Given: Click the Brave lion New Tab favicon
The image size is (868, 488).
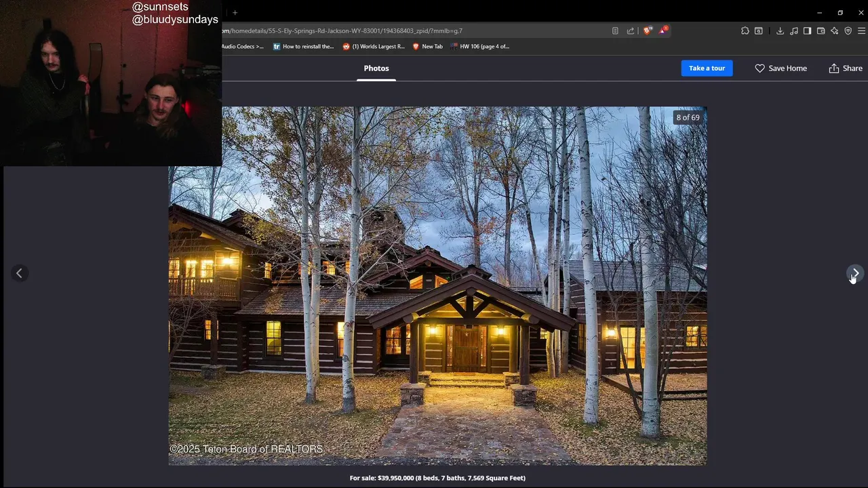Looking at the screenshot, I should (x=416, y=47).
